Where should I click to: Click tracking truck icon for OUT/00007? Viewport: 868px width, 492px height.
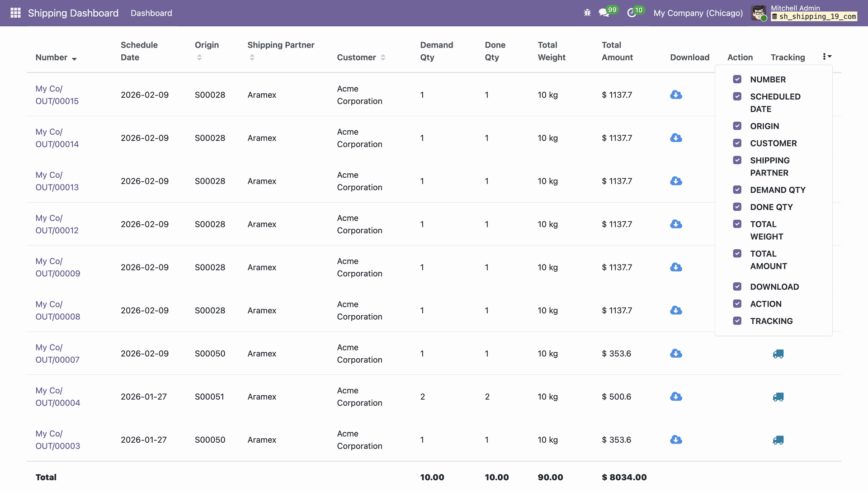coord(778,354)
